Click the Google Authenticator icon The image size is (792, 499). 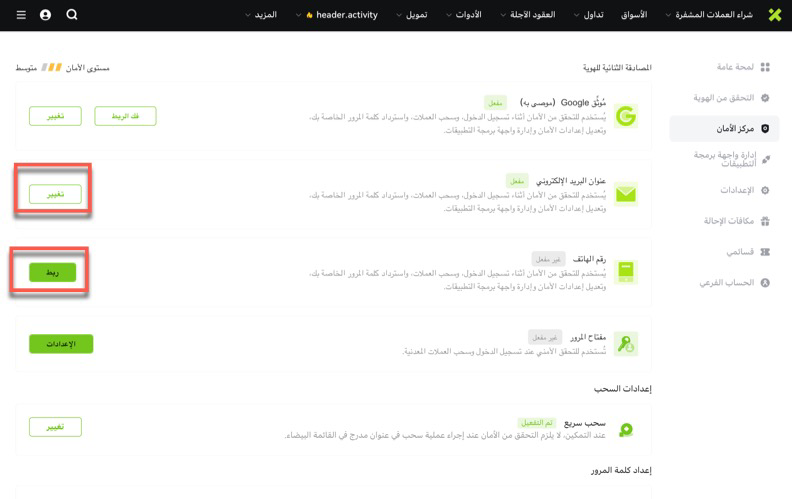click(x=626, y=116)
